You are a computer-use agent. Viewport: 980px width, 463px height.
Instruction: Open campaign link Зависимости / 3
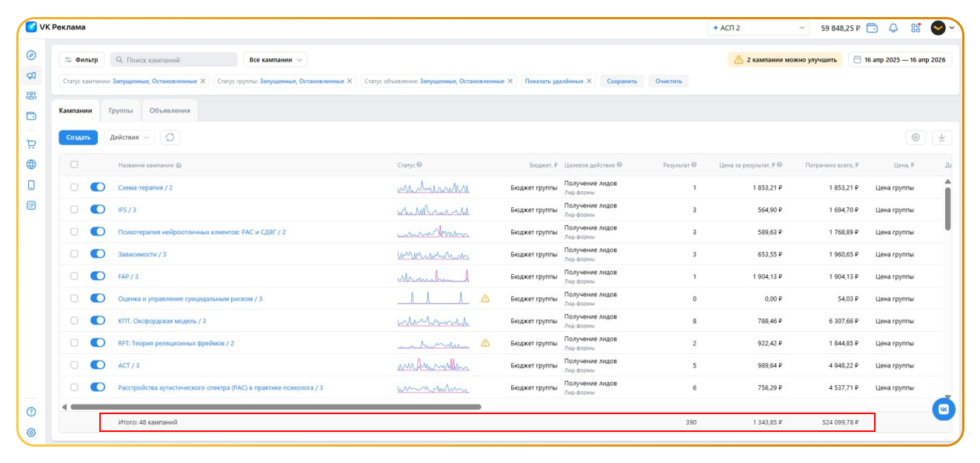pyautogui.click(x=142, y=254)
